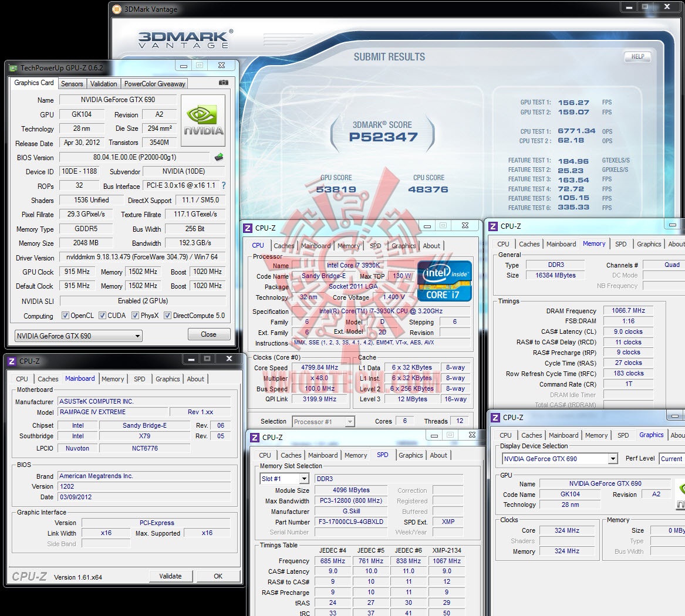Open CPU tab in SPD CPU-Z window
Image resolution: width=685 pixels, height=616 pixels.
click(265, 455)
